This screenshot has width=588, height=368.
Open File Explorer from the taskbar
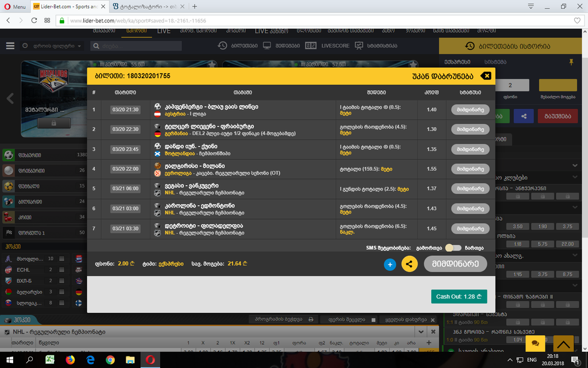click(x=130, y=360)
